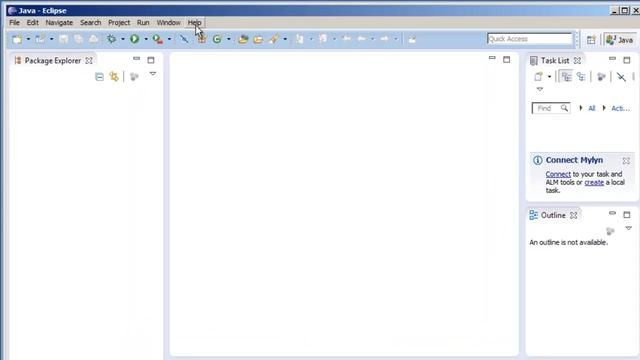Open the Navigate menu
Viewport: 640px width, 360px height.
pos(59,22)
